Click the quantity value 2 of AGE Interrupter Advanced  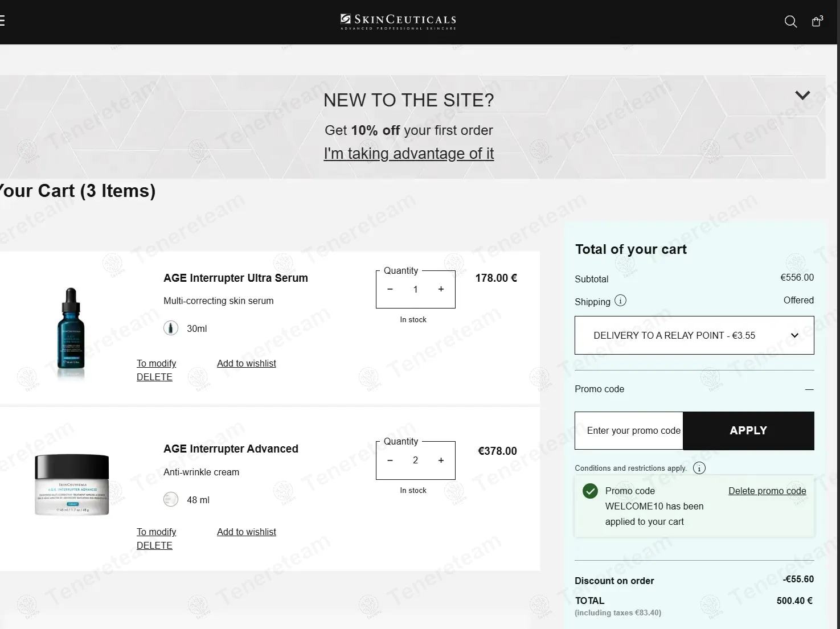pos(416,460)
